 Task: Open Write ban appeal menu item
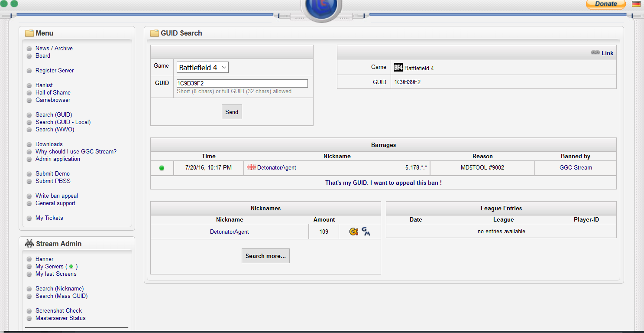click(x=57, y=196)
